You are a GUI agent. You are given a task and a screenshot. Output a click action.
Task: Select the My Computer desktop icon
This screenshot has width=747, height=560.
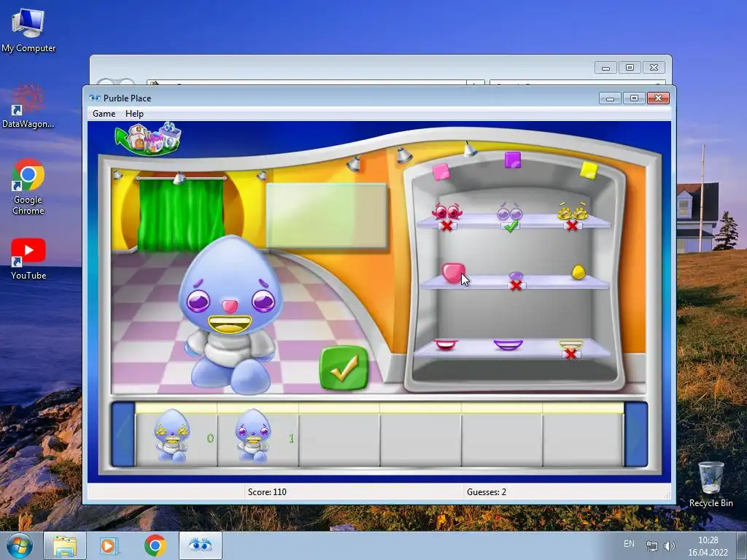[x=28, y=31]
